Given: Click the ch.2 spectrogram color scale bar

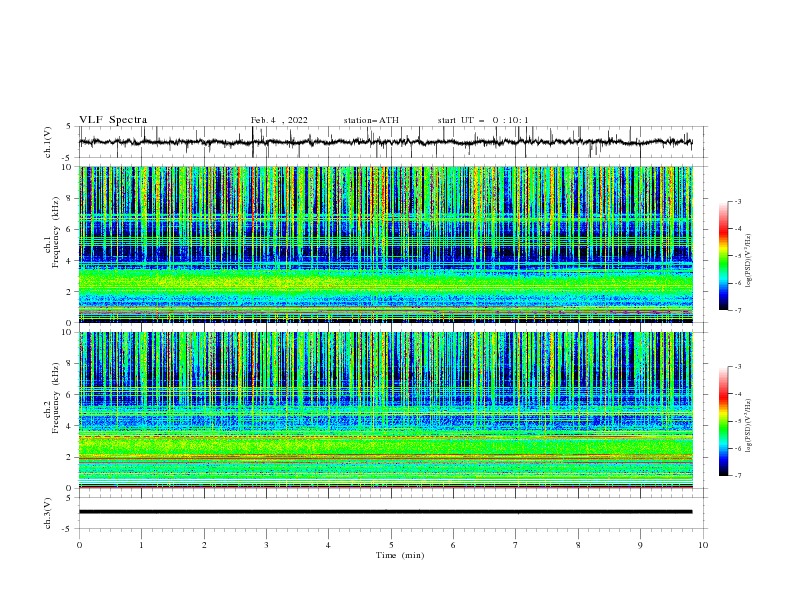Looking at the screenshot, I should [723, 421].
